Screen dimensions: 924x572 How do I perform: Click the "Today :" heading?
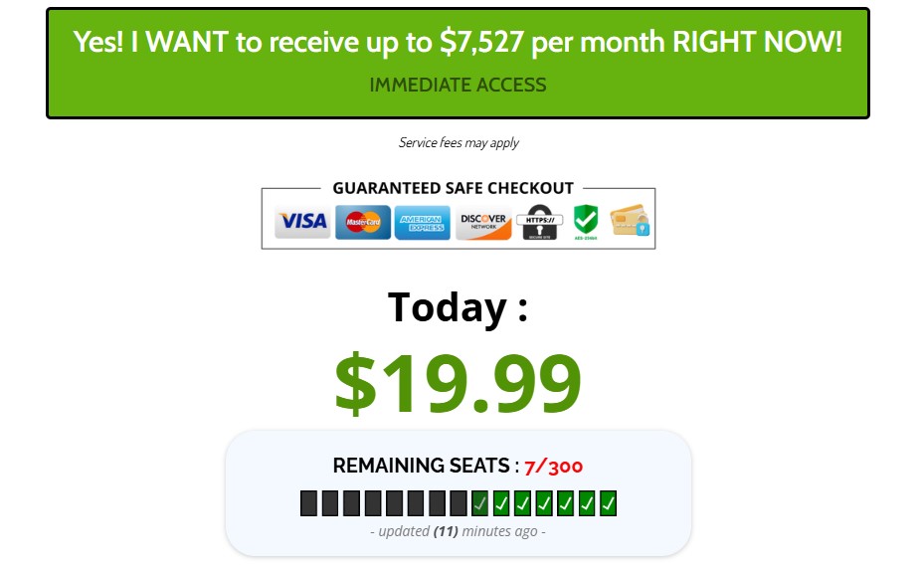pyautogui.click(x=458, y=306)
